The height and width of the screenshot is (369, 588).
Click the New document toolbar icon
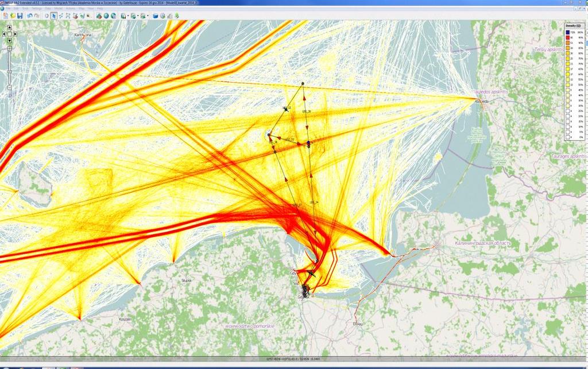pyautogui.click(x=6, y=16)
